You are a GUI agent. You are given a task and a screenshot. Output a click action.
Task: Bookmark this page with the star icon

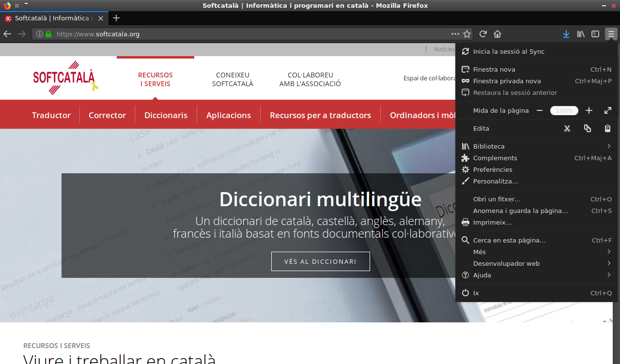click(x=467, y=34)
